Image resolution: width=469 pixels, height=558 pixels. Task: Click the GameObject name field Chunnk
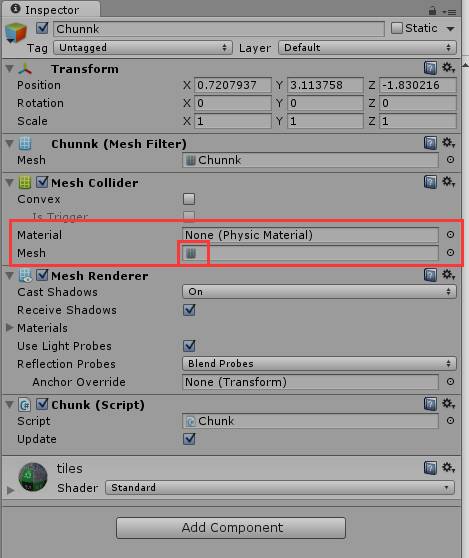(x=219, y=29)
